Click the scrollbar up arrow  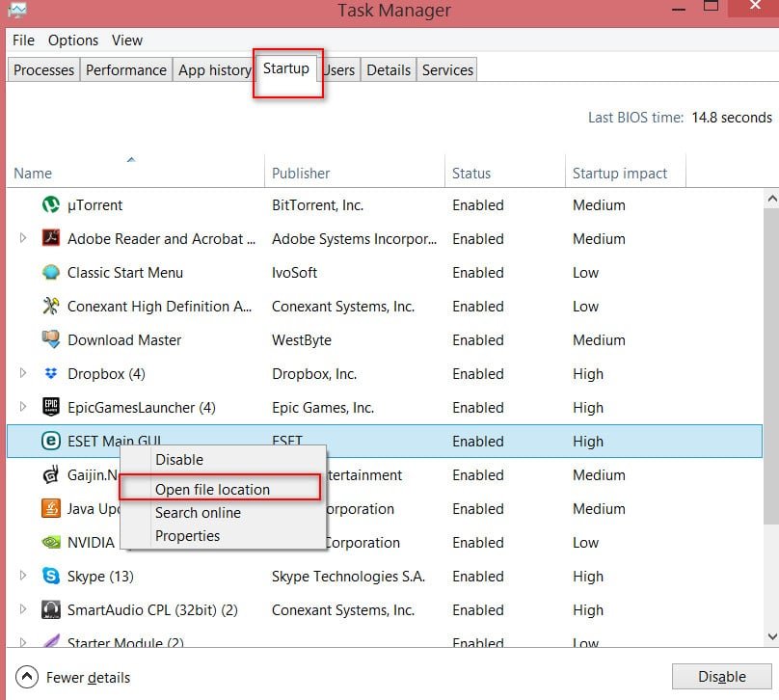(x=771, y=200)
